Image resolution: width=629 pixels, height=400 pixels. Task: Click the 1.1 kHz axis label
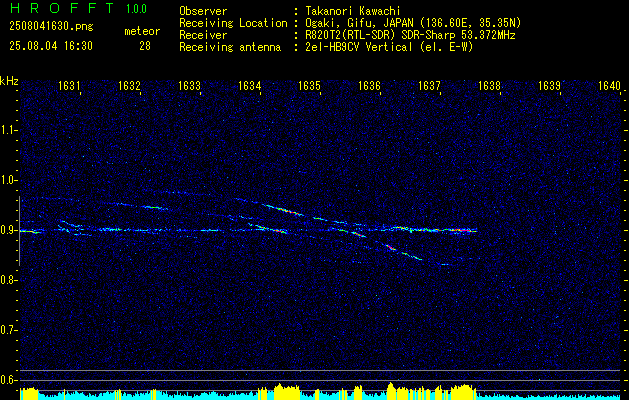coord(8,130)
